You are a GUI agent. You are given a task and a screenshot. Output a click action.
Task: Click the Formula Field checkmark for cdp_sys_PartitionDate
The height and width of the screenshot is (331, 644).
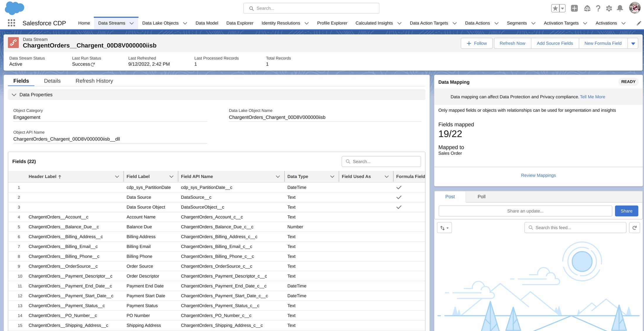pos(399,187)
